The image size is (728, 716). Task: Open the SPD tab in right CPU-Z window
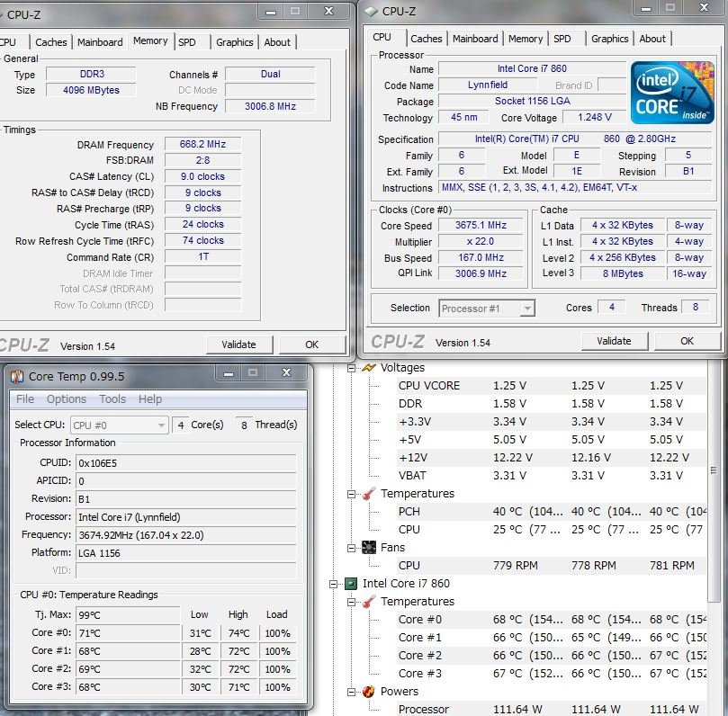pos(562,39)
